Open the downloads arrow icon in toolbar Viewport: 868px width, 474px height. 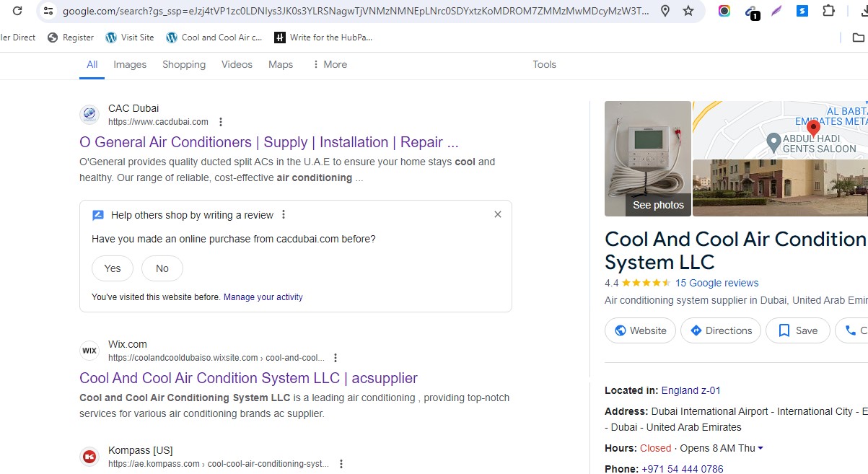pos(863,11)
